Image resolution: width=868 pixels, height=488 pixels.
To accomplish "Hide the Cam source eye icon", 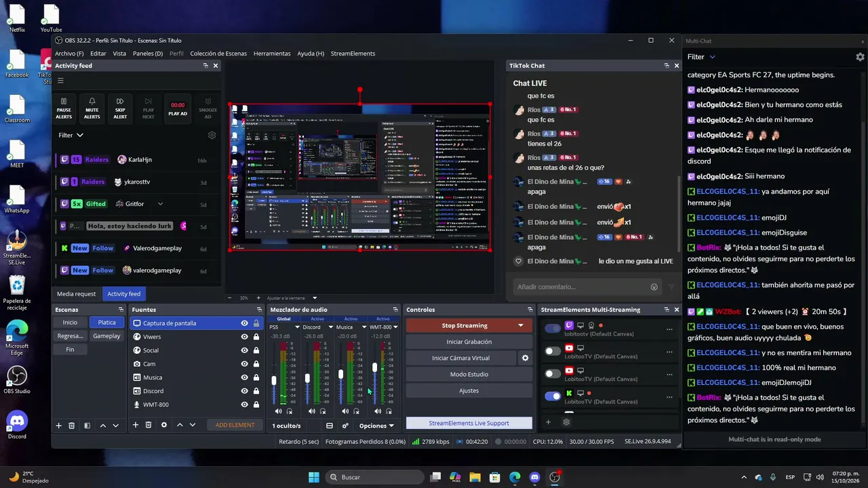I will point(244,364).
